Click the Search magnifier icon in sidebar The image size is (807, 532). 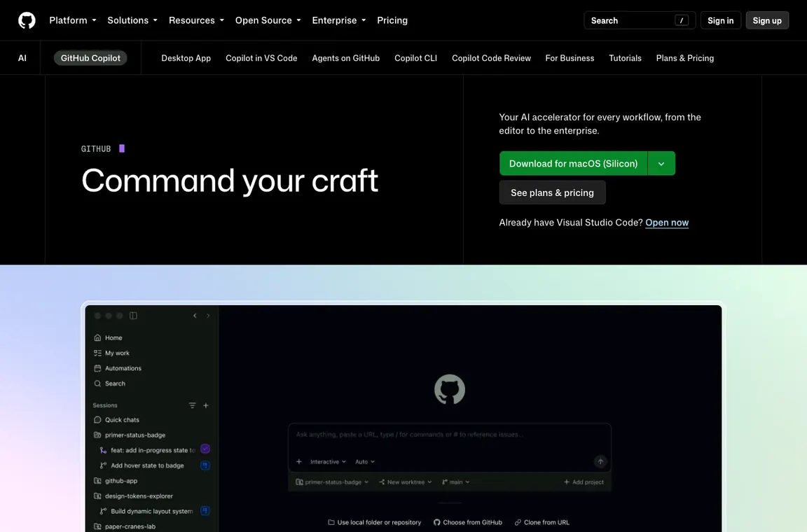coord(97,384)
